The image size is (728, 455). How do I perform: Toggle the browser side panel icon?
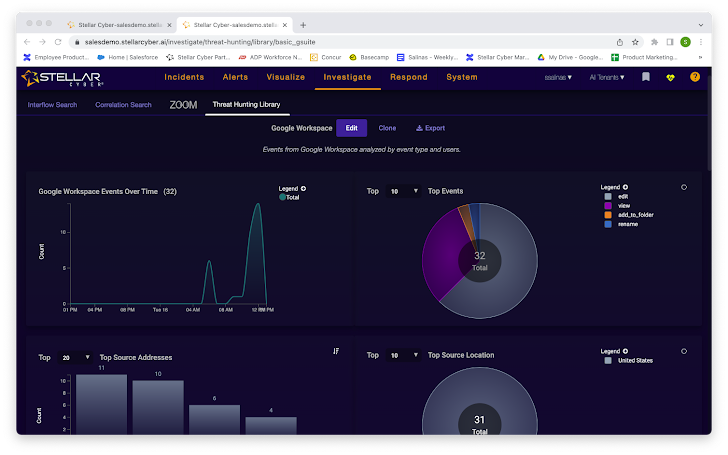tap(670, 42)
